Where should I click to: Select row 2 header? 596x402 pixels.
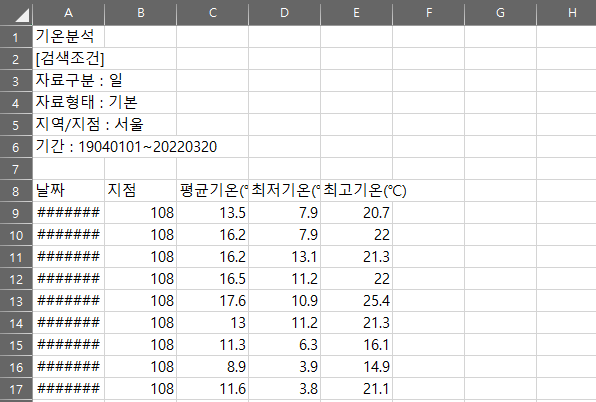point(16,59)
